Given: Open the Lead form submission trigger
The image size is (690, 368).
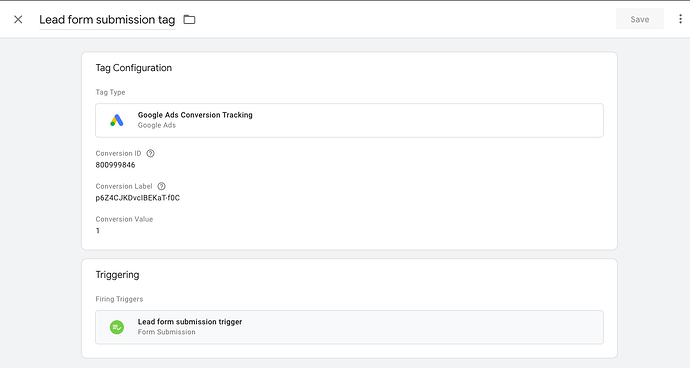Looking at the screenshot, I should coord(349,327).
